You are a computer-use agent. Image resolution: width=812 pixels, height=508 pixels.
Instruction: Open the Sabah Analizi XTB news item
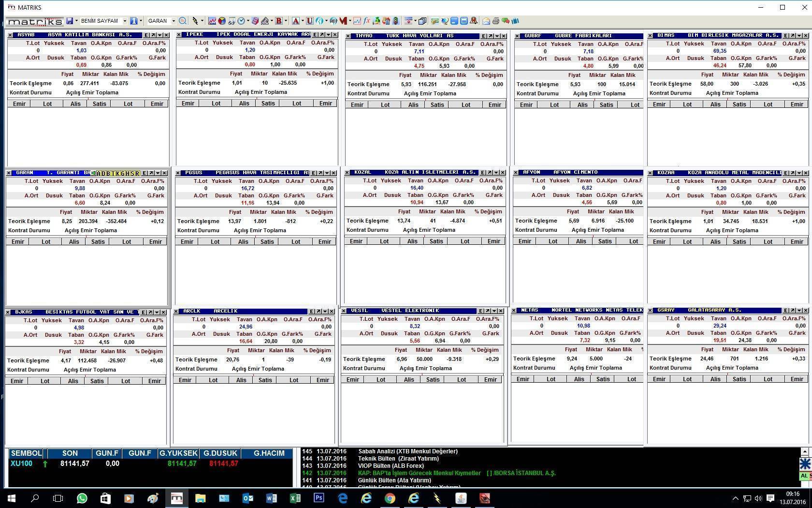point(407,451)
